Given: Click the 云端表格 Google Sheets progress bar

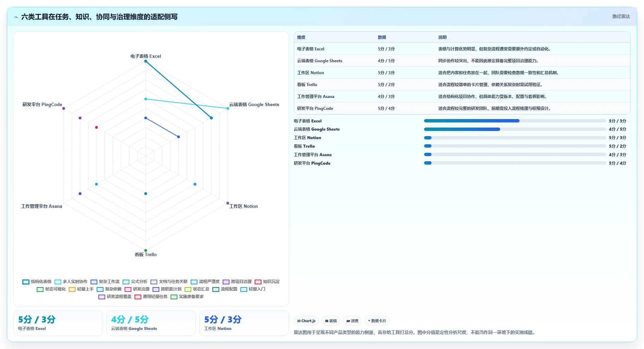Looking at the screenshot, I should [515, 129].
